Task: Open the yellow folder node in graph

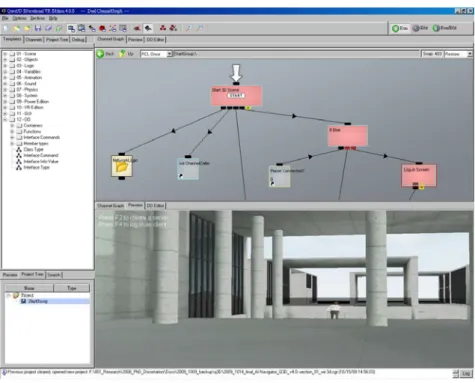Action: tap(122, 166)
